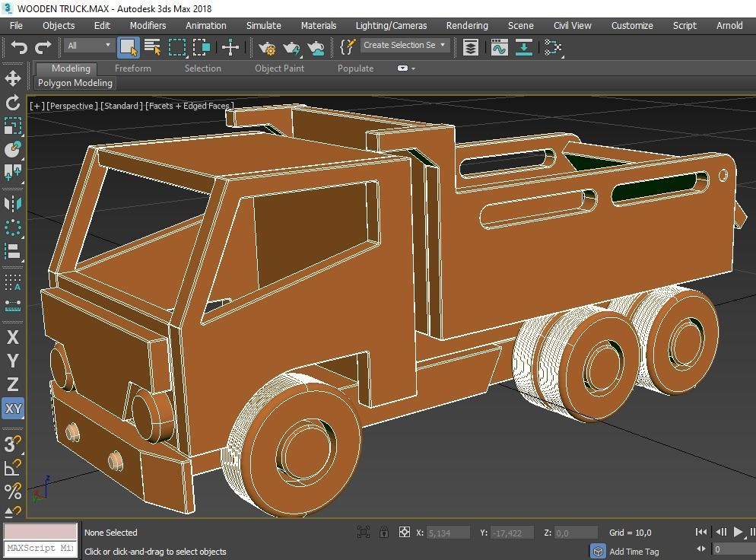Click the Mirror tool icon

point(12,203)
